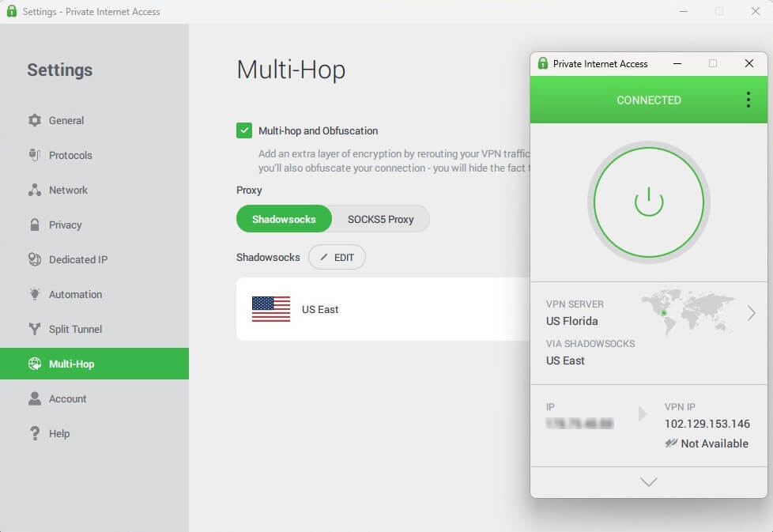
Task: Open VPN server selection via right chevron
Action: (x=751, y=313)
